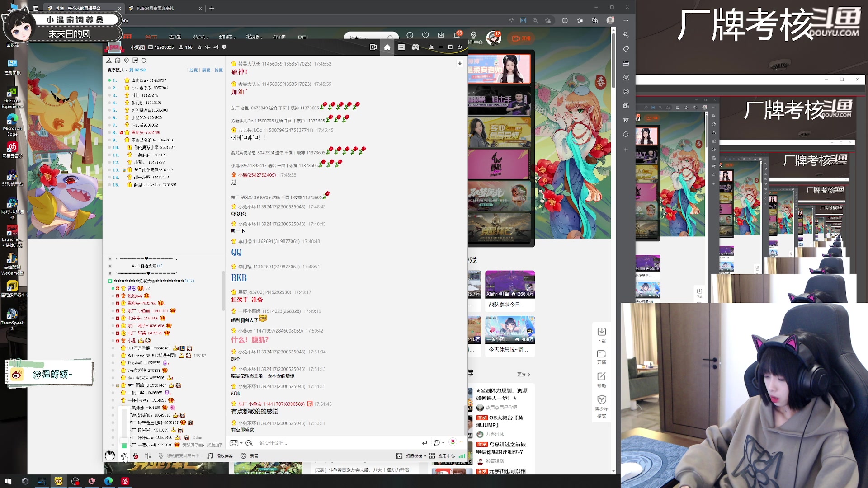Open the bulletin board icon in YY toolbar
The height and width of the screenshot is (488, 868).
tap(135, 61)
